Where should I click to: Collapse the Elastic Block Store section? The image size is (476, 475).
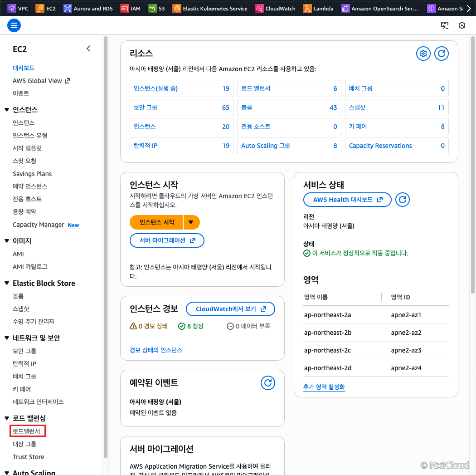(7, 283)
